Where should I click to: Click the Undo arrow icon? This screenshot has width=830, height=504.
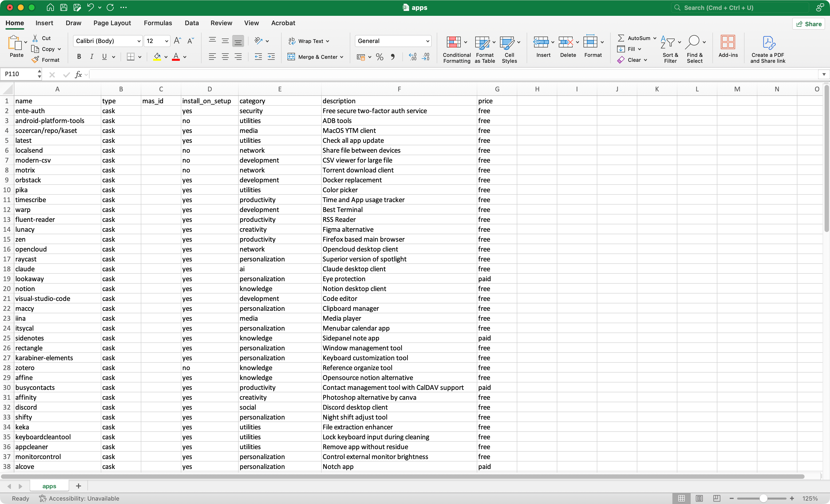(x=90, y=7)
